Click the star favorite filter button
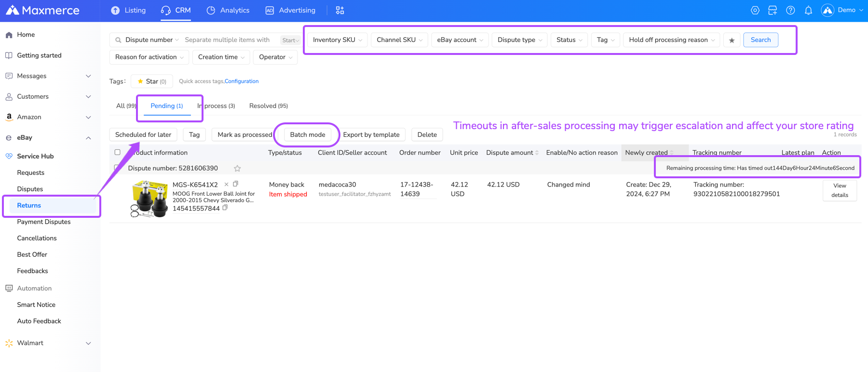 pyautogui.click(x=732, y=40)
